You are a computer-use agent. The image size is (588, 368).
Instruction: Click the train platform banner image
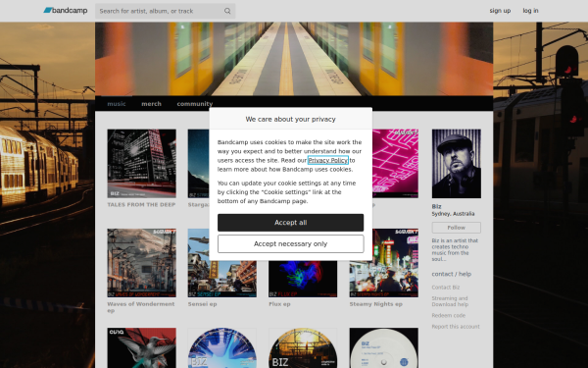(294, 59)
